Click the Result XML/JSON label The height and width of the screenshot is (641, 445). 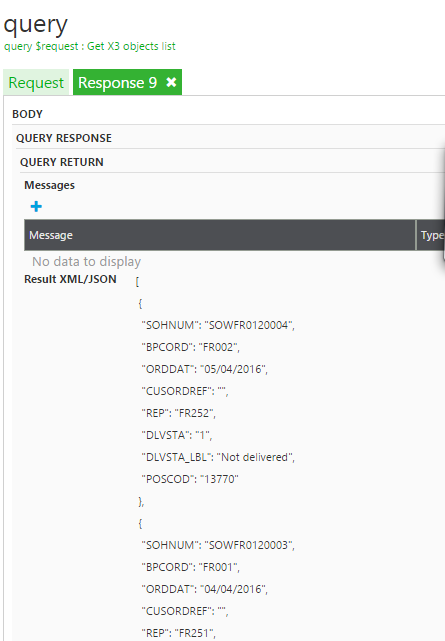coord(70,279)
